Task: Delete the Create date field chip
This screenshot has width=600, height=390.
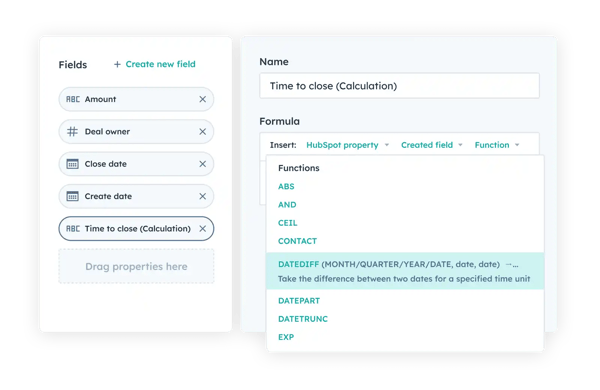Action: click(202, 196)
